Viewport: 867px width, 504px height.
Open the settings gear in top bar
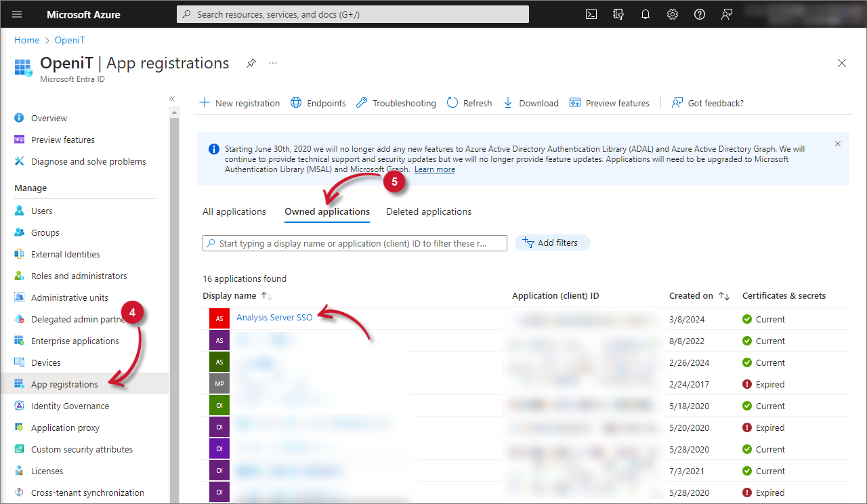(673, 14)
